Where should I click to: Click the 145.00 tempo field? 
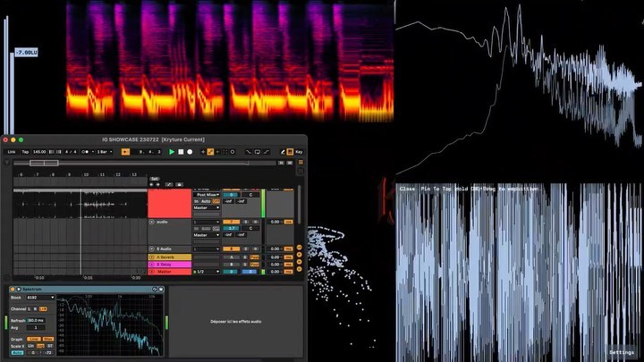coord(39,152)
